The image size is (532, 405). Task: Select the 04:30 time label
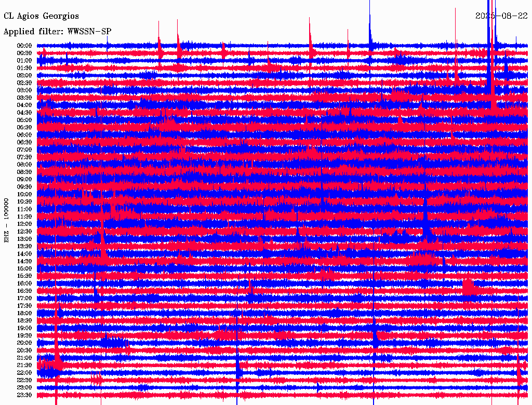point(24,112)
